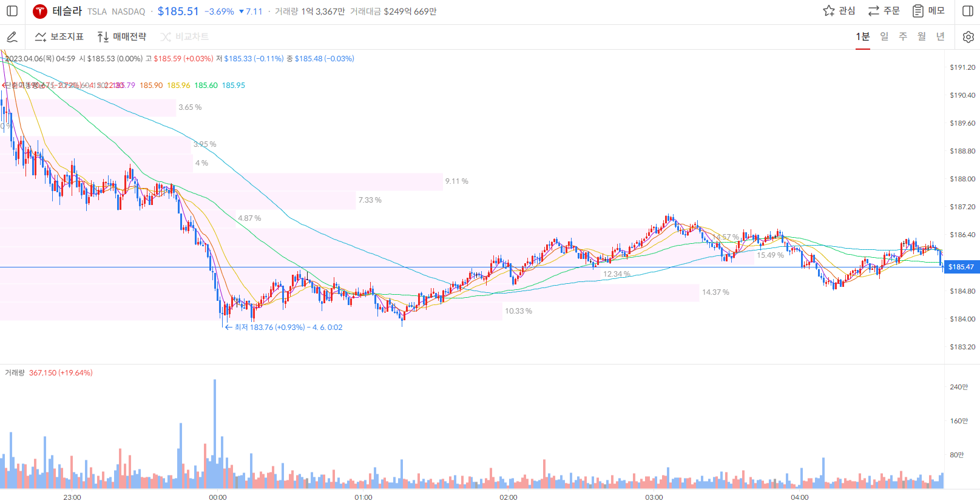Image resolution: width=980 pixels, height=504 pixels.
Task: Click the green 185.60 moving average value
Action: (x=206, y=86)
